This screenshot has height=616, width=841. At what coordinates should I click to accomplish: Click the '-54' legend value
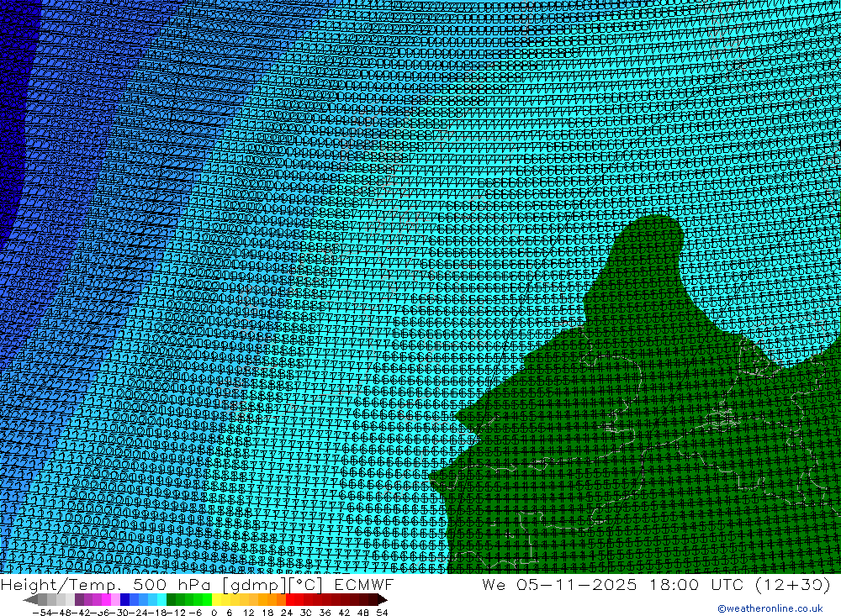click(42, 613)
